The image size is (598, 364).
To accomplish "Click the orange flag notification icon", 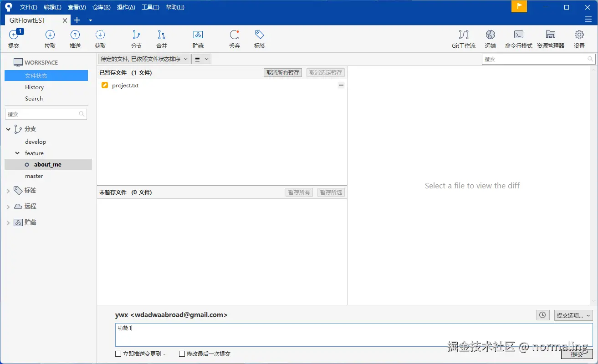I will tap(519, 6).
